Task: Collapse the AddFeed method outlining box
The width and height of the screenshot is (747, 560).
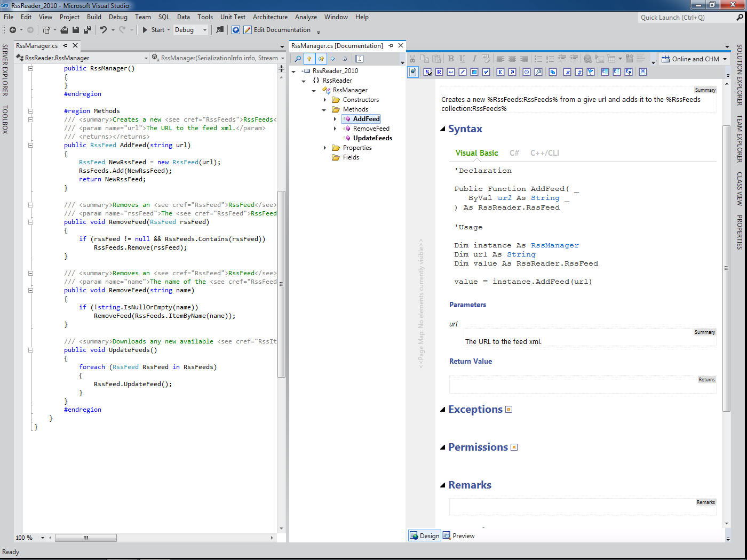Action: coord(30,145)
